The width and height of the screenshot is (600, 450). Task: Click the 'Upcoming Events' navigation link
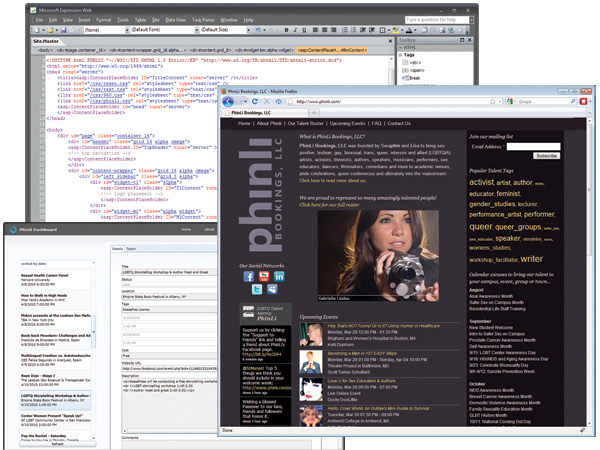tap(347, 123)
